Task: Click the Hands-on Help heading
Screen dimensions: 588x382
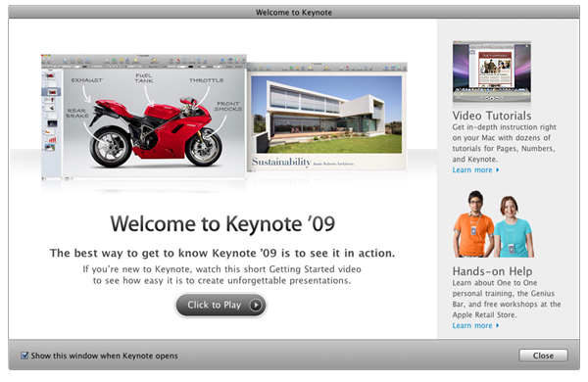Action: pos(492,271)
